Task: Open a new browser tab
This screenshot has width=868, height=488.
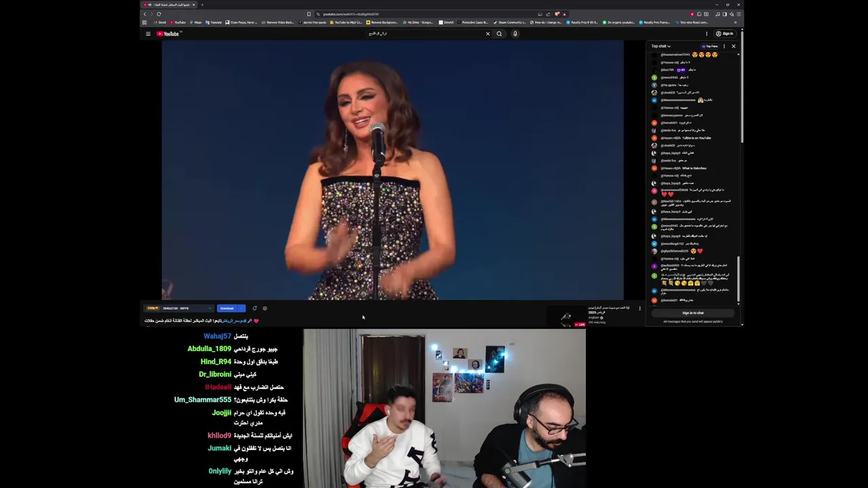Action: [x=201, y=5]
